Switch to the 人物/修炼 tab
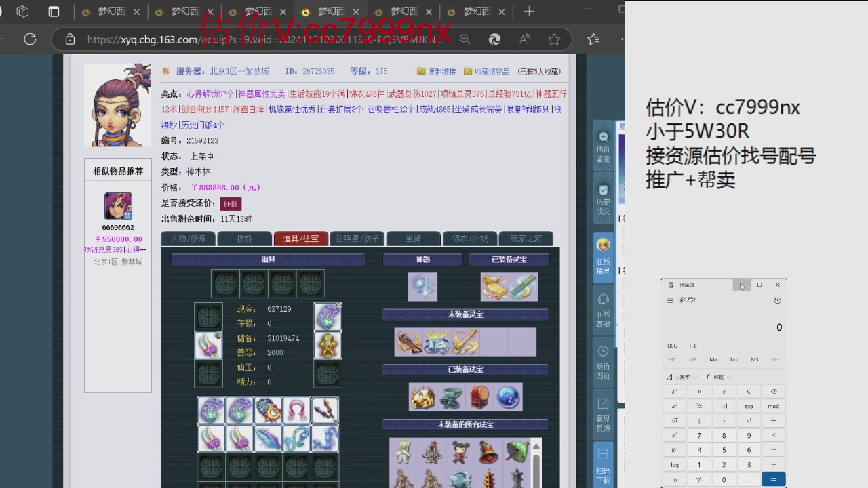The height and width of the screenshot is (488, 868). pos(188,239)
